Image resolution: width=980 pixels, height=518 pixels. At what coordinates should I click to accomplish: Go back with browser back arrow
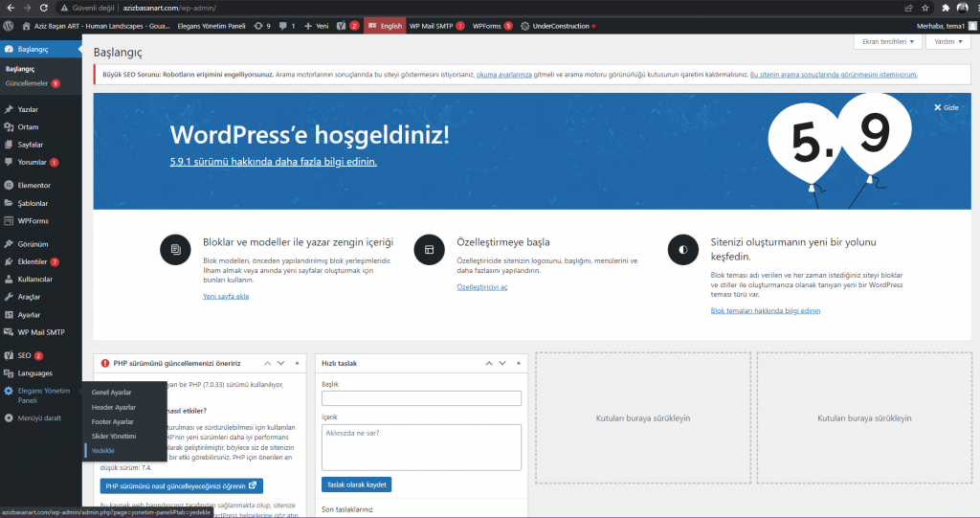click(x=10, y=8)
